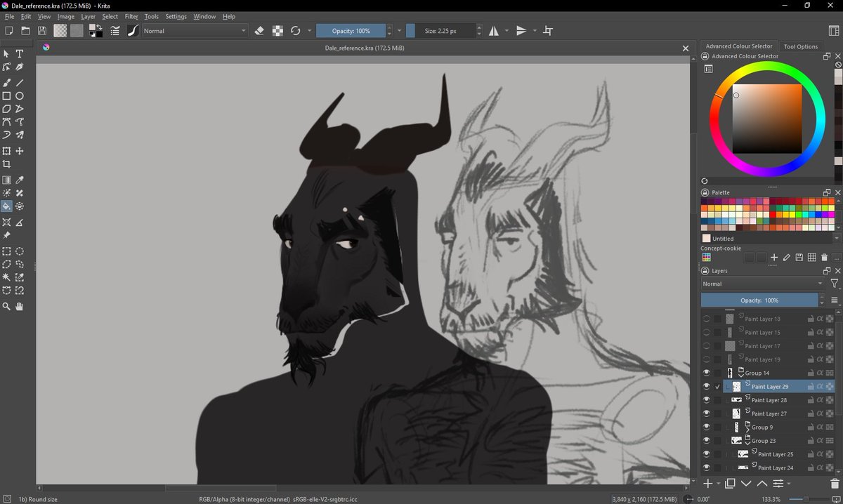Screen dimensions: 843x504
Task: Toggle horizontal mirror tool
Action: coord(494,31)
